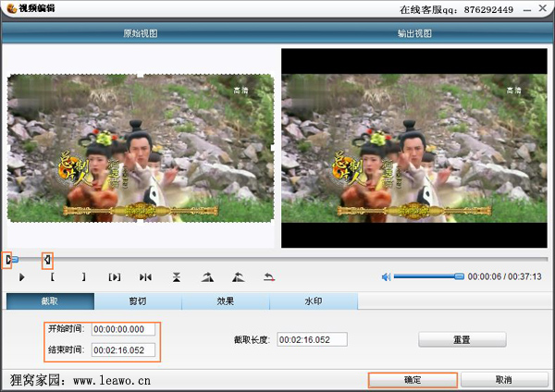The width and height of the screenshot is (555, 392).
Task: Click the trim end marker on the timeline
Action: pyautogui.click(x=47, y=261)
